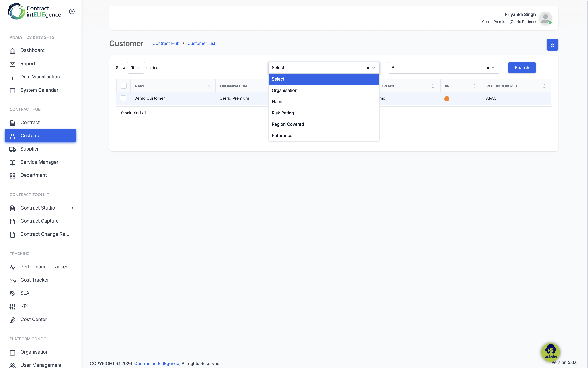Click the Contract document icon

click(x=12, y=123)
